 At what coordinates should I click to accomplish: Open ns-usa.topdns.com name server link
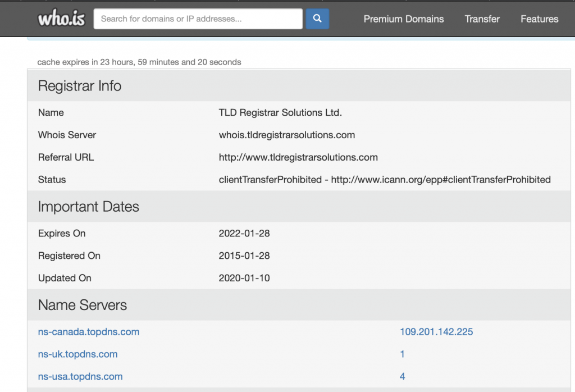click(x=80, y=377)
